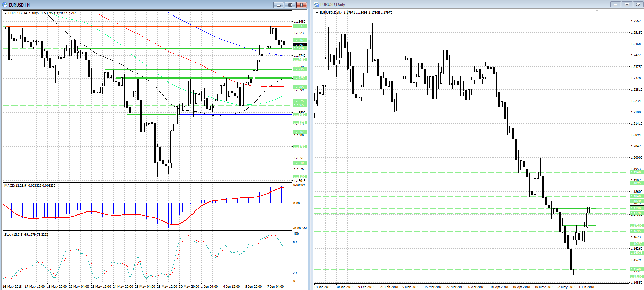This screenshot has width=644, height=290.
Task: Click the green 1.16650 price label in H4
Action: tap(299, 105)
